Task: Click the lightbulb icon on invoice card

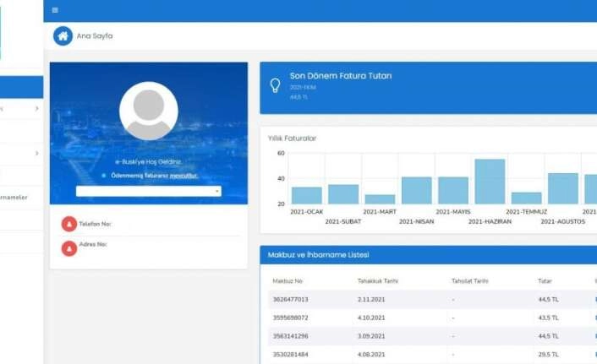Action: click(275, 85)
